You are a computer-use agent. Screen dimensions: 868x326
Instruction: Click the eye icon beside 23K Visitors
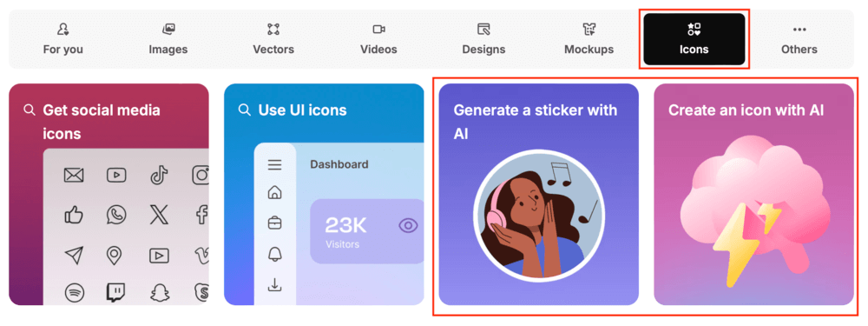pos(409,226)
